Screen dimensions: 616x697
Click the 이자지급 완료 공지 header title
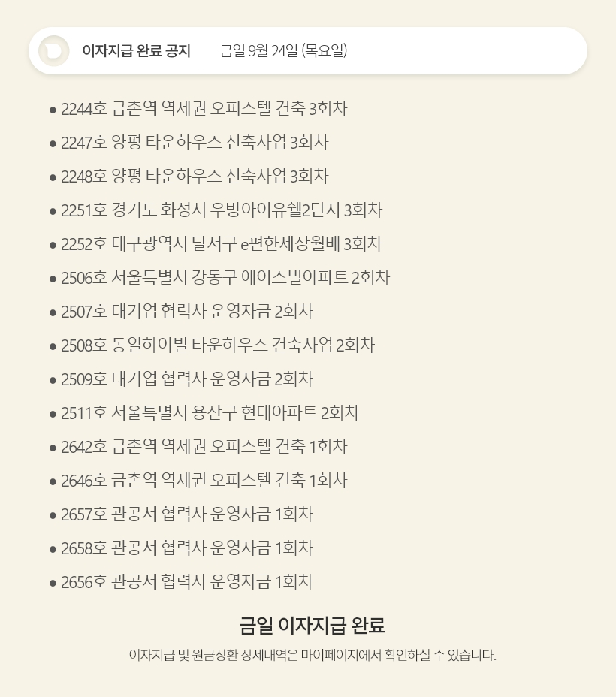[136, 51]
